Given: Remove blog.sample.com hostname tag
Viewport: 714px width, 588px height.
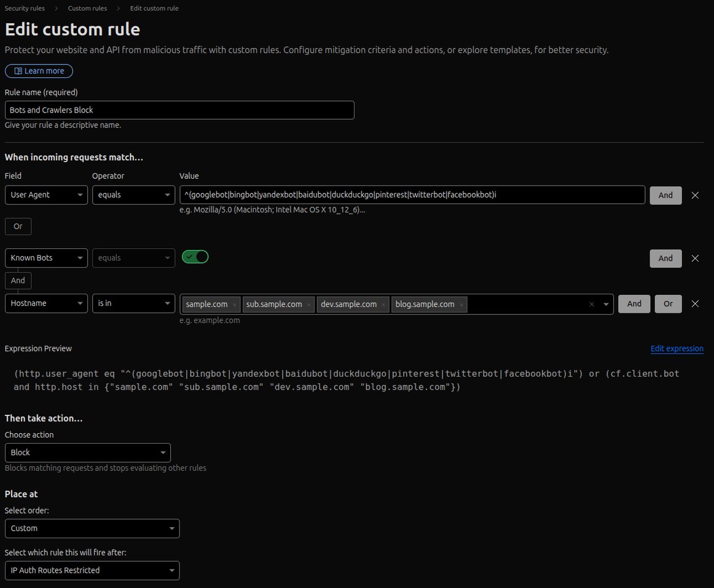Looking at the screenshot, I should coord(461,305).
